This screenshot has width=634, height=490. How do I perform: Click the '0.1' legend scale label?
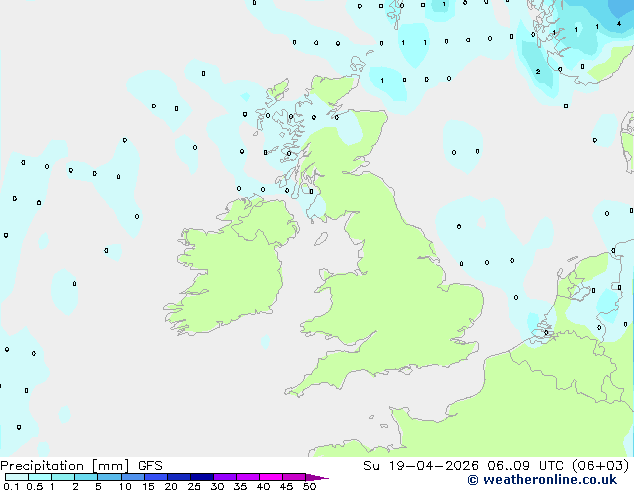11,486
